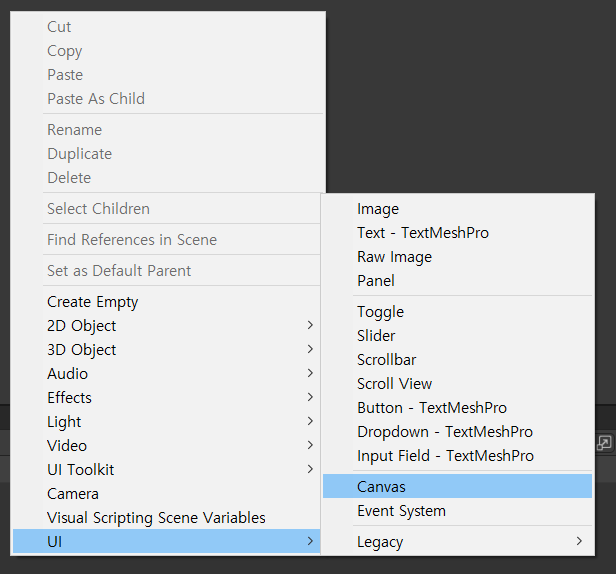The image size is (616, 574).
Task: Open the Light submenu
Action: [167, 422]
